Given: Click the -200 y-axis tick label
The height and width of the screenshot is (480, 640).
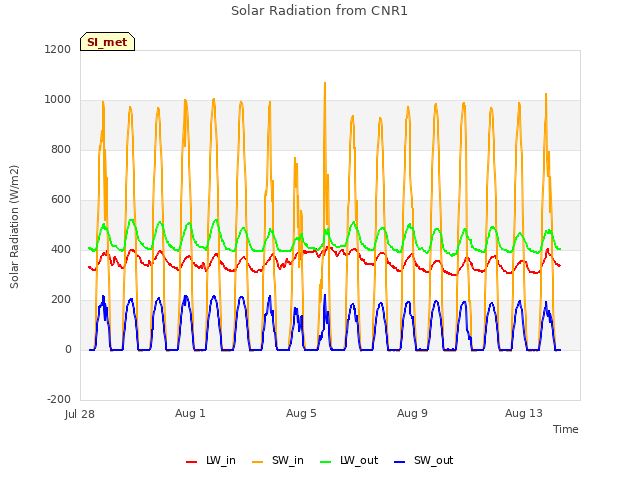Looking at the screenshot, I should click(59, 400).
